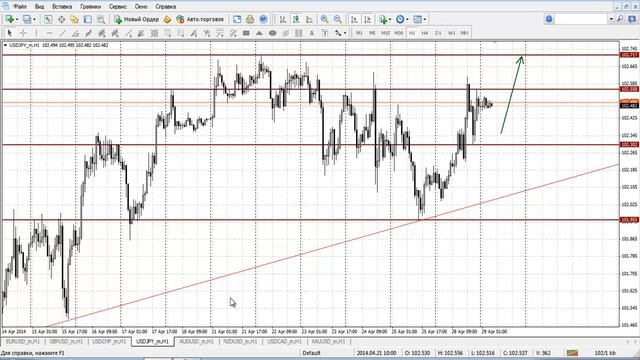
Task: Switch timeframe to D1
Action: click(x=438, y=33)
